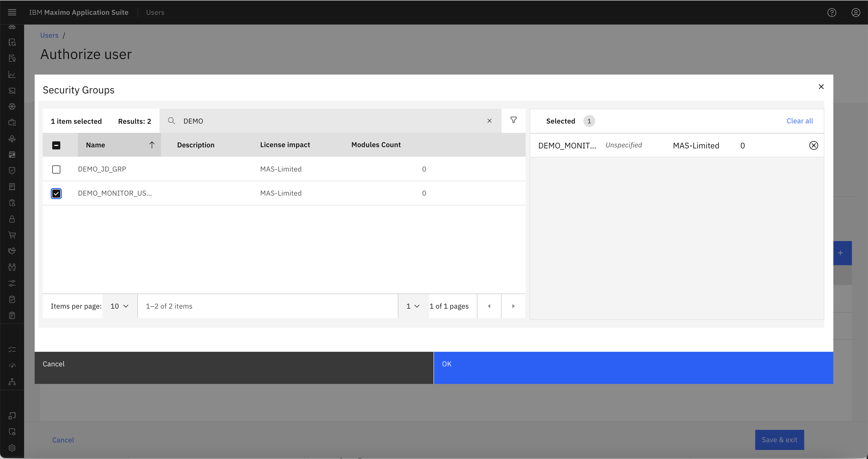Click the dialog's Cancel button
The height and width of the screenshot is (459, 868).
[234, 368]
